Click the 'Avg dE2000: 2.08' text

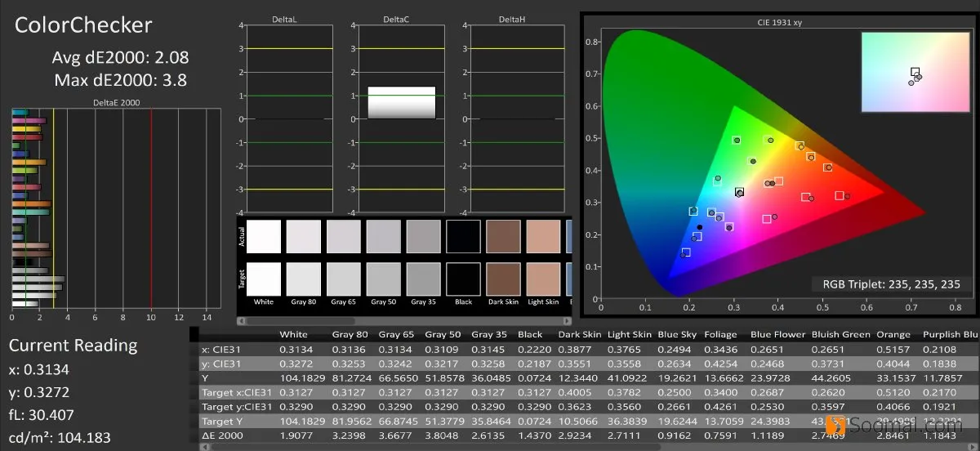pyautogui.click(x=121, y=58)
